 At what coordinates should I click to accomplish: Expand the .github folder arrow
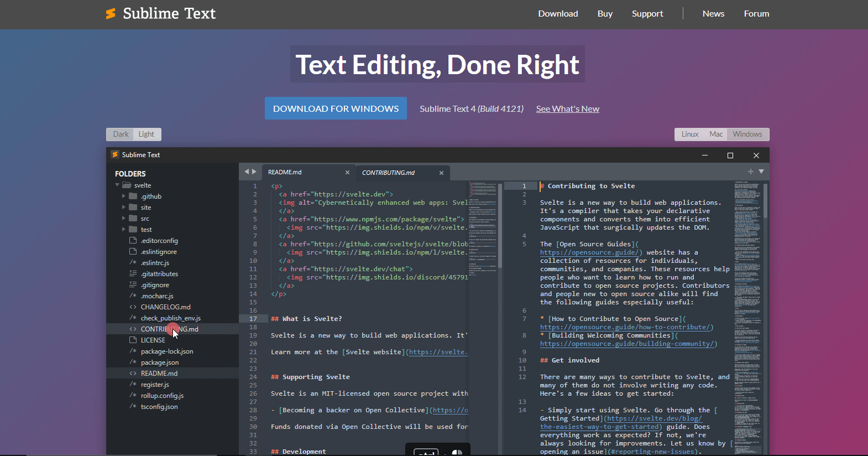tap(124, 196)
